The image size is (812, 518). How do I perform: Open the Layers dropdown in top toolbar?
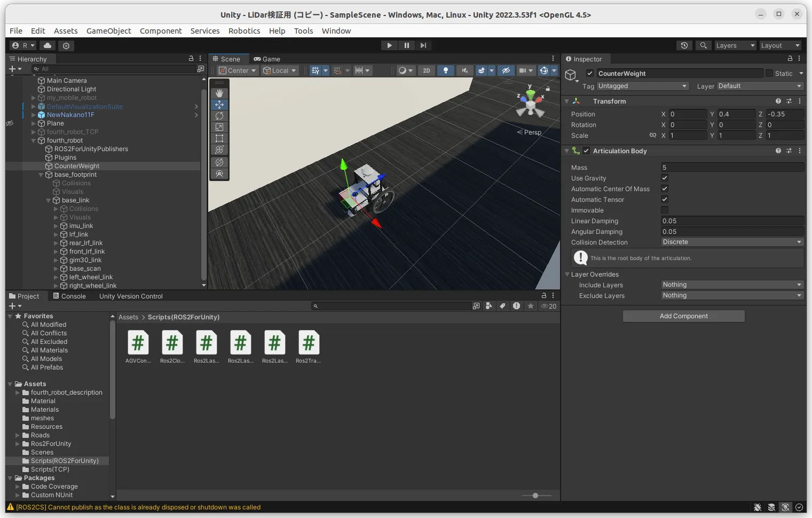pyautogui.click(x=736, y=45)
